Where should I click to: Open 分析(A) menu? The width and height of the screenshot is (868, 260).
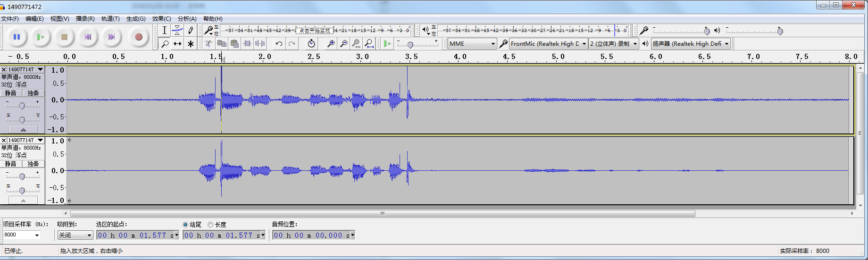[x=187, y=19]
